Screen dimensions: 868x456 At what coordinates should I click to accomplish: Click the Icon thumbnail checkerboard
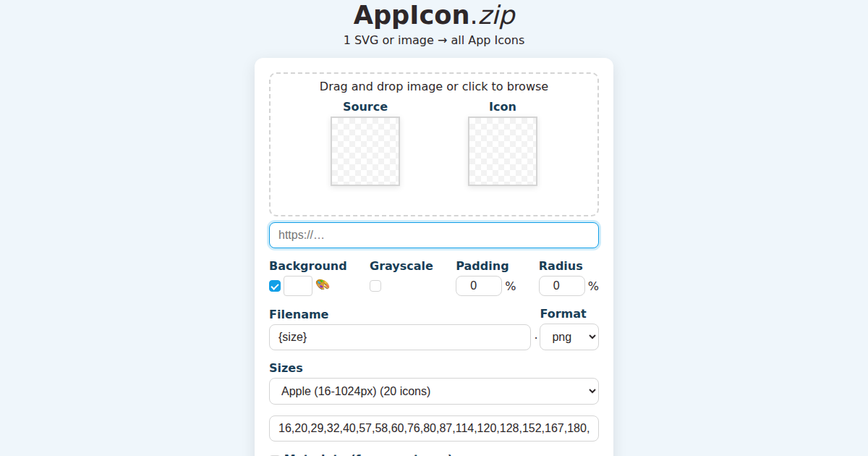point(503,151)
